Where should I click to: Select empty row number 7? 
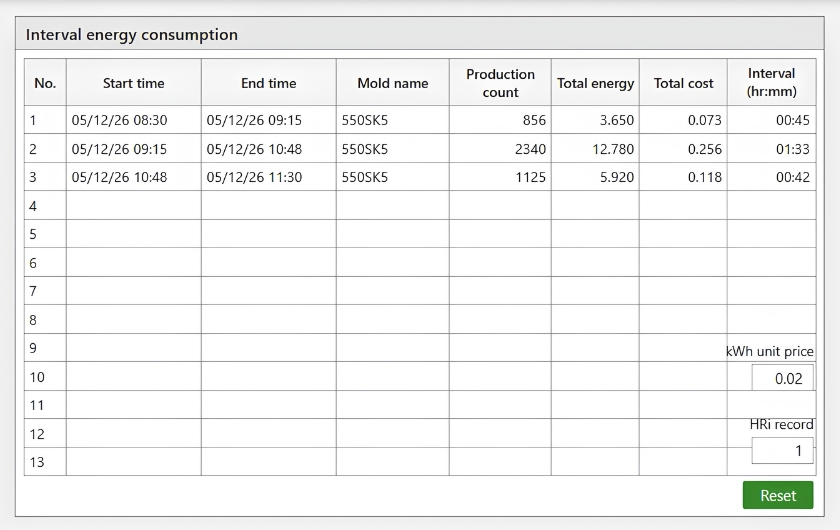(x=33, y=292)
